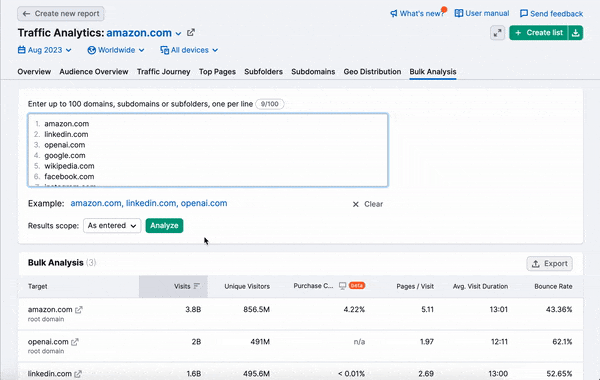Click the globe icon beside Worldwide
The width and height of the screenshot is (600, 380).
coord(91,50)
